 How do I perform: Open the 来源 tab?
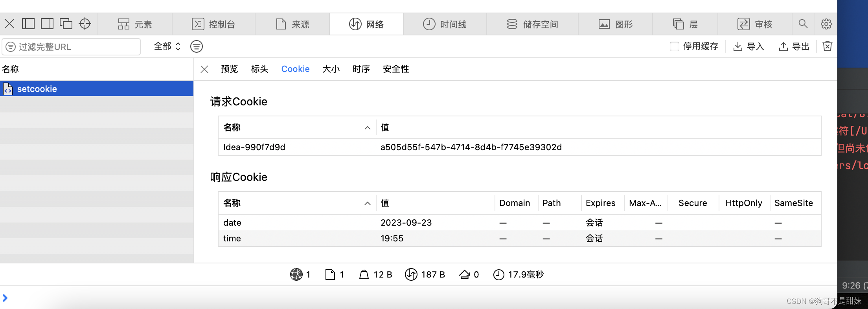(292, 24)
